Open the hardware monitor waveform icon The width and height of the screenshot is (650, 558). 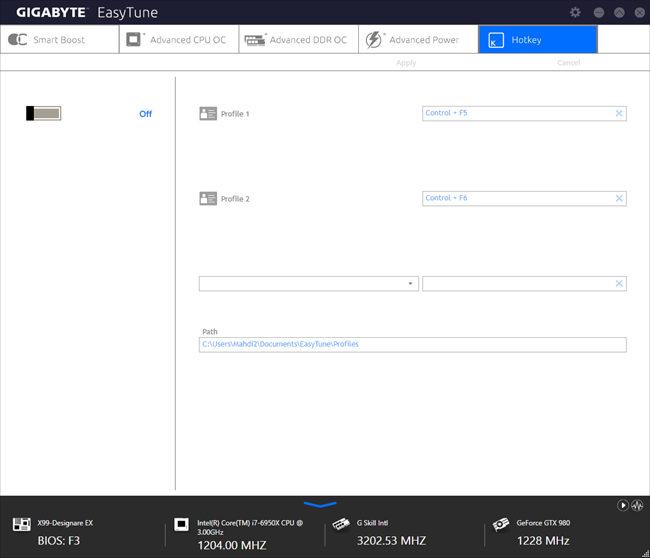[x=637, y=505]
